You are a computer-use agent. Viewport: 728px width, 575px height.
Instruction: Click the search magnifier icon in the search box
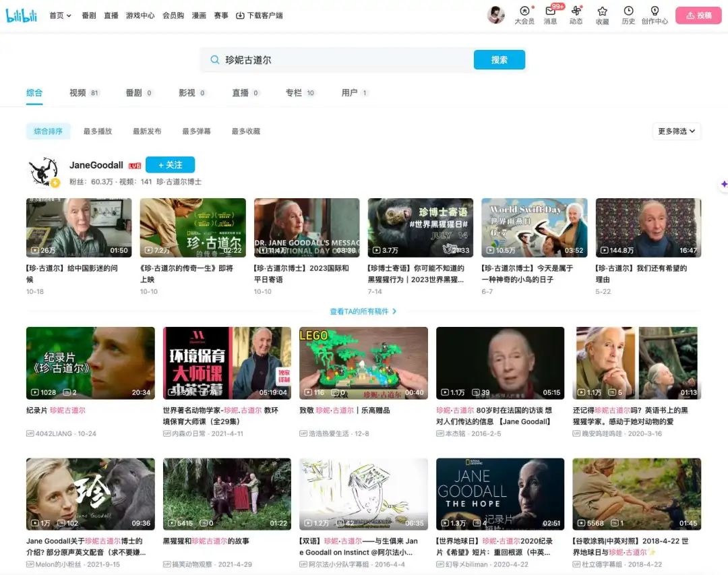pyautogui.click(x=215, y=60)
